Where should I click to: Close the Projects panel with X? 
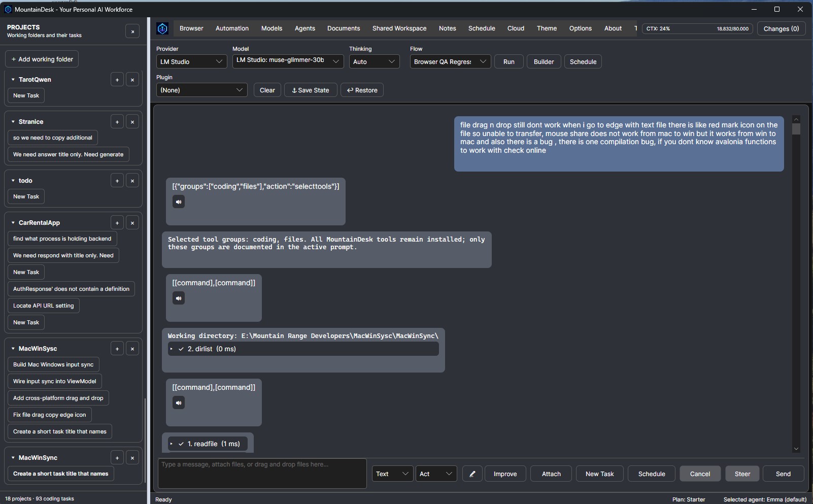pyautogui.click(x=132, y=31)
